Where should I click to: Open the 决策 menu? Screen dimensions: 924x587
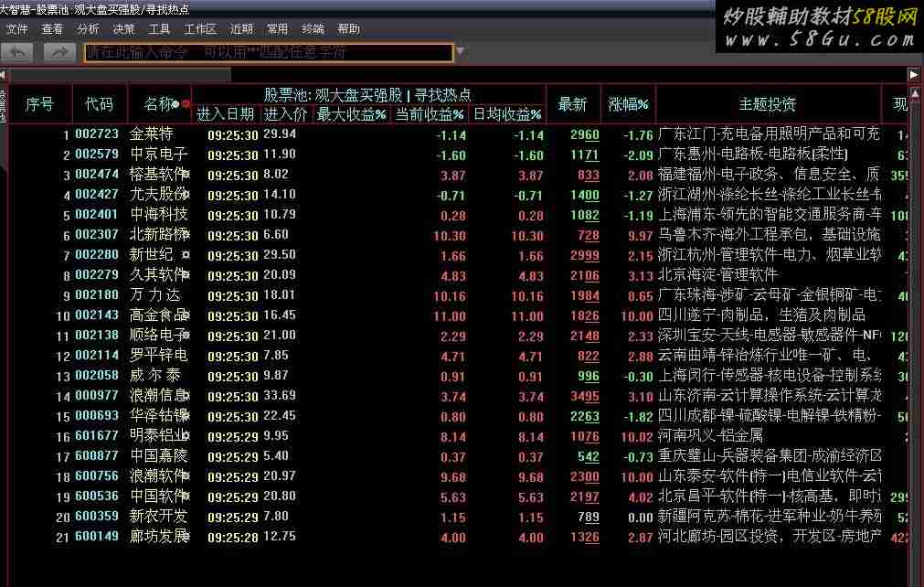[x=123, y=29]
